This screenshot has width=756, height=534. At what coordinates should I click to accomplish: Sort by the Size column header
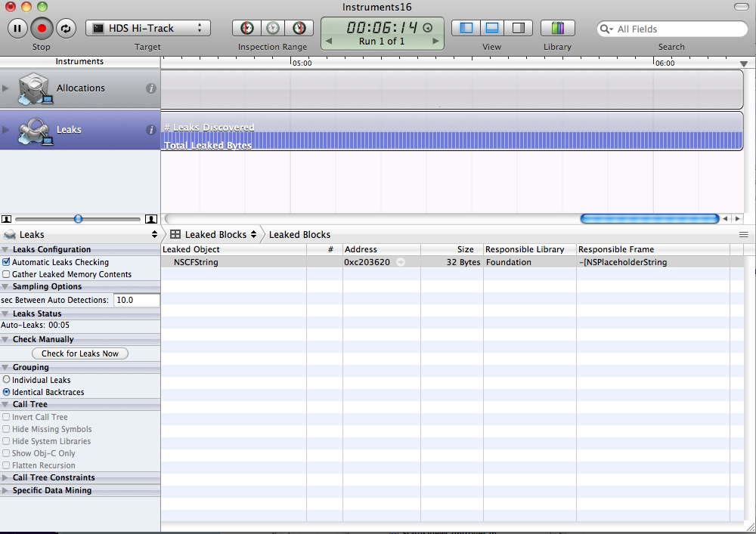(451, 249)
